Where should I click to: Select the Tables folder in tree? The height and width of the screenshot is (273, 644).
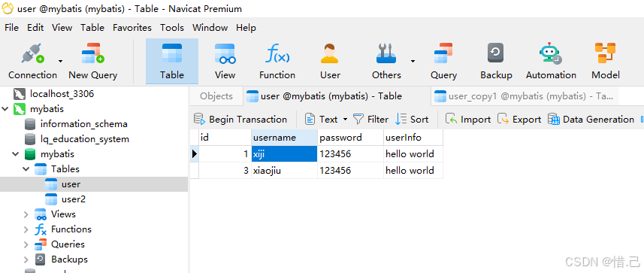click(x=65, y=169)
